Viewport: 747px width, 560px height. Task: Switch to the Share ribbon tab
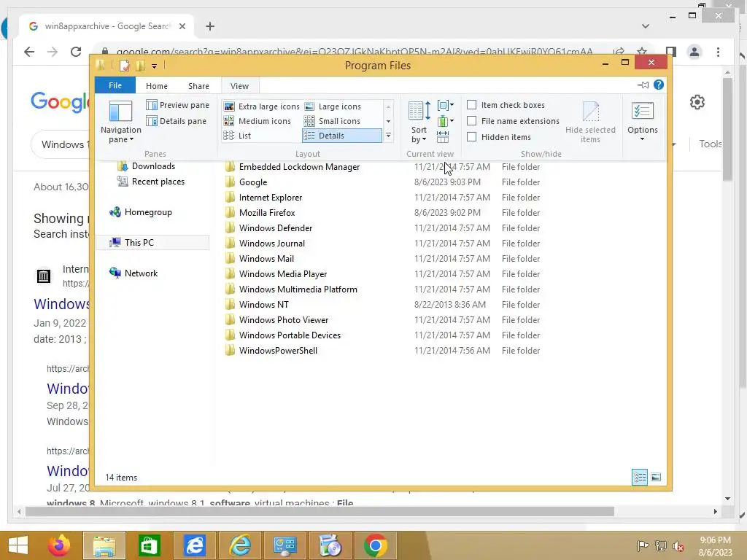click(x=198, y=86)
